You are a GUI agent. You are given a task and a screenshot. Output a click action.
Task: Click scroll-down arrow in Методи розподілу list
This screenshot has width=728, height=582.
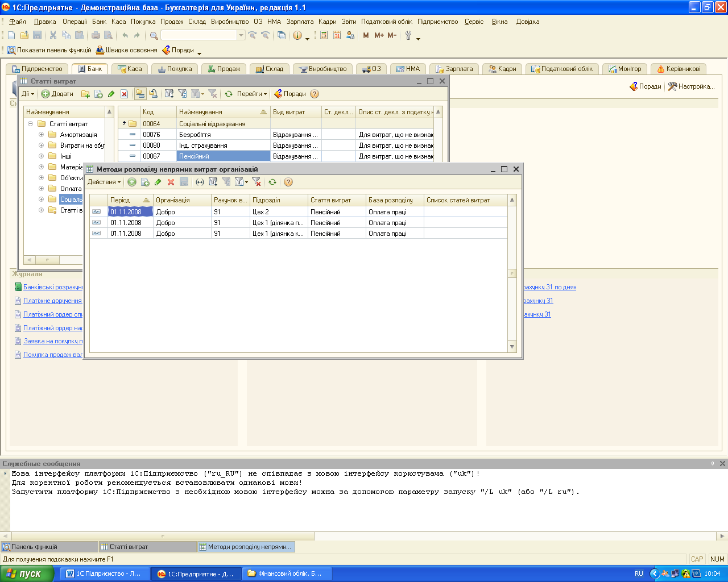coord(512,347)
